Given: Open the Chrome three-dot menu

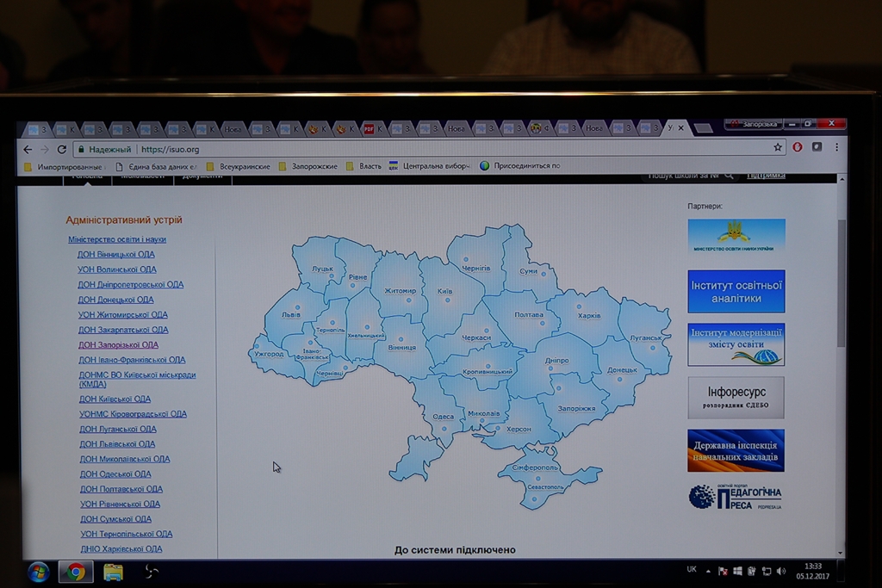Looking at the screenshot, I should (836, 147).
